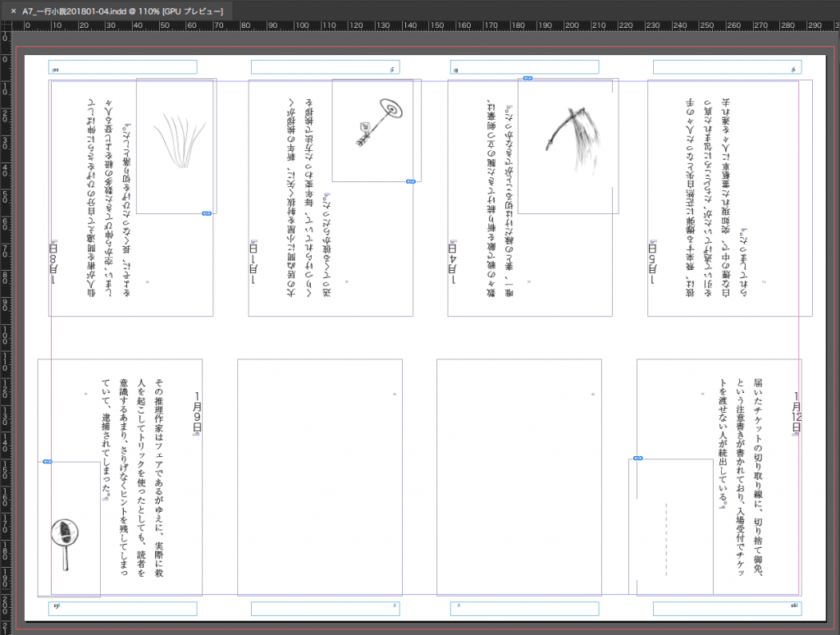Select the A7_一行小説201801-04.indd document tab title

pyautogui.click(x=123, y=11)
